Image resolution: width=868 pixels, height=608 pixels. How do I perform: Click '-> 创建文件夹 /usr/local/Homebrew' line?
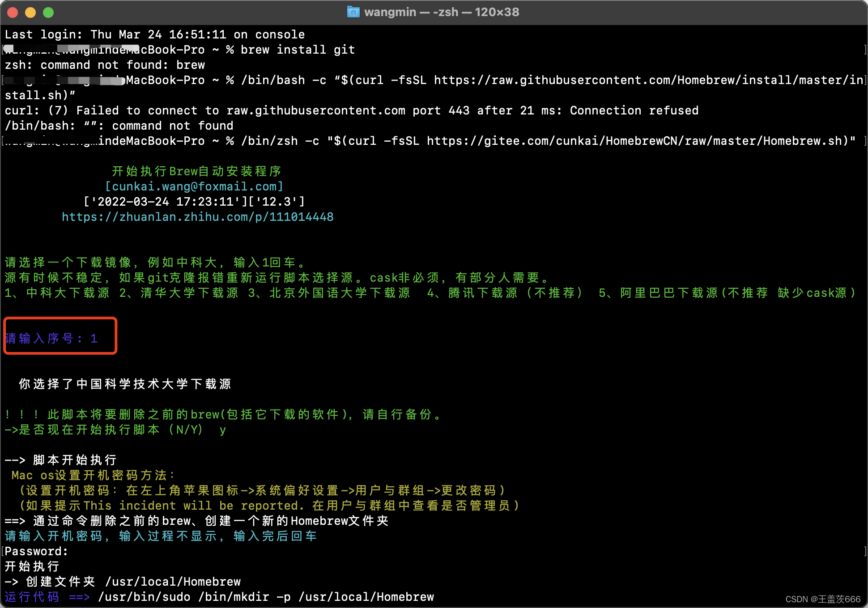click(x=123, y=582)
